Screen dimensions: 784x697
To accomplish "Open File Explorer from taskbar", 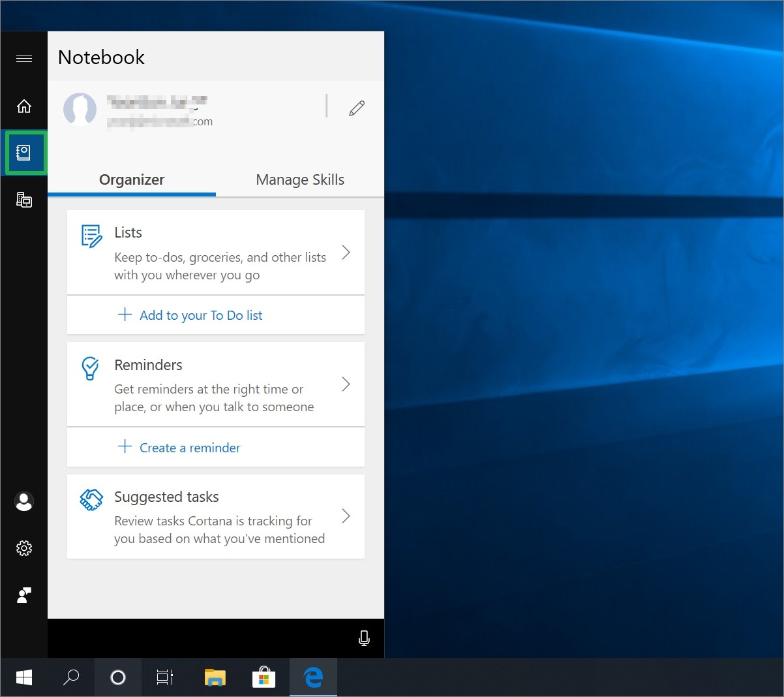I will [x=215, y=677].
